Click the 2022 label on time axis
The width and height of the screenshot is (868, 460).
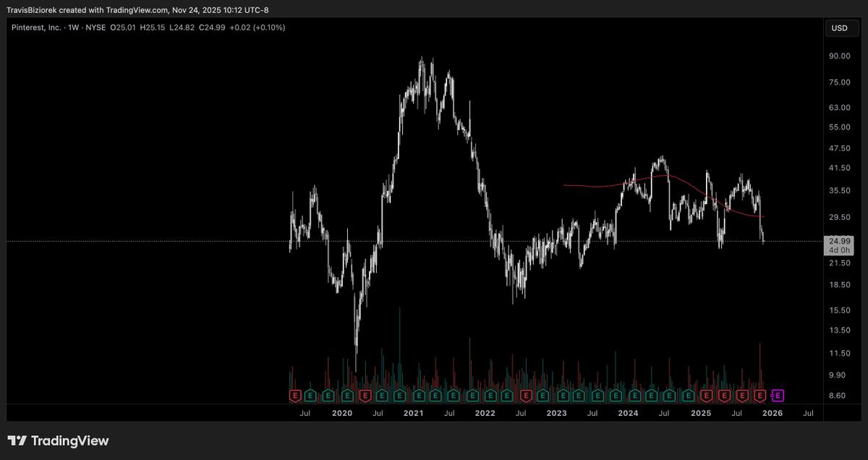(485, 413)
